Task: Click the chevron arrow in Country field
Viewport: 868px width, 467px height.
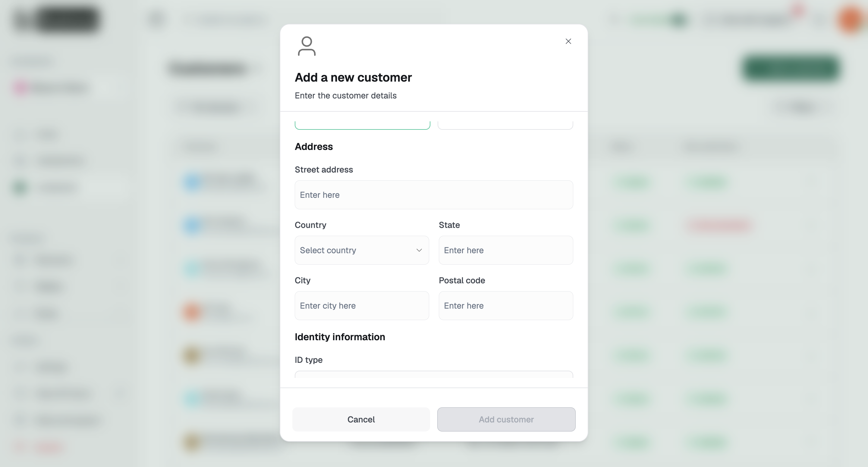Action: pos(419,250)
